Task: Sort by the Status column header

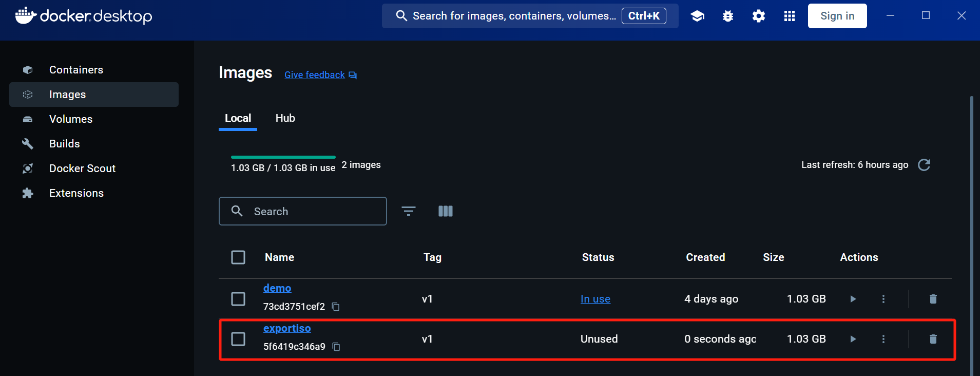Action: tap(598, 257)
